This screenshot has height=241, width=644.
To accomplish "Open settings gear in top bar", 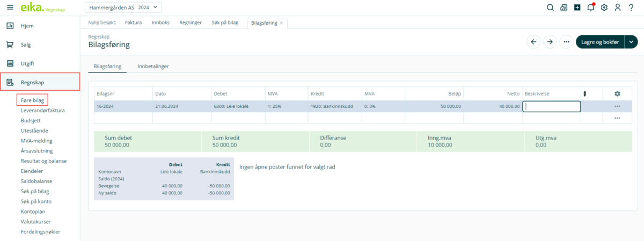I will [604, 8].
